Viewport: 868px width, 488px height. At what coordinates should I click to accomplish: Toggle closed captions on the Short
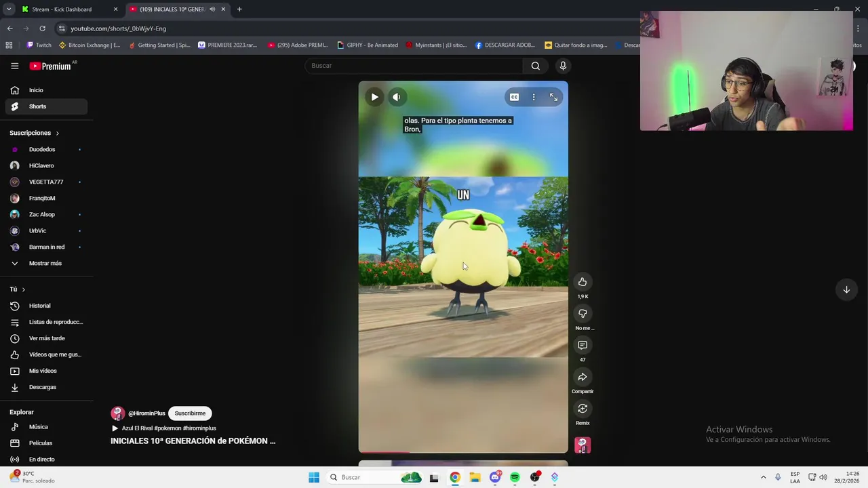[514, 97]
